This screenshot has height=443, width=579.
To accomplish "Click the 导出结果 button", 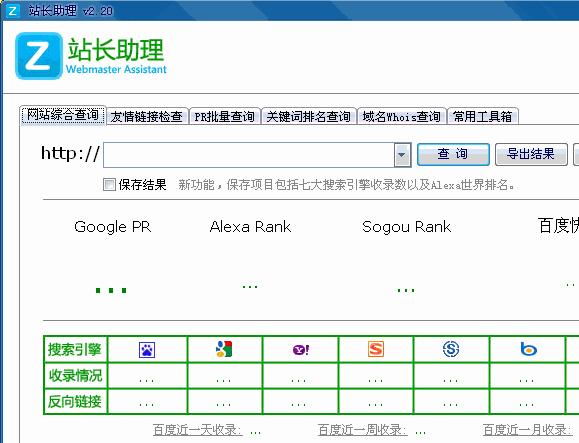I will 531,154.
